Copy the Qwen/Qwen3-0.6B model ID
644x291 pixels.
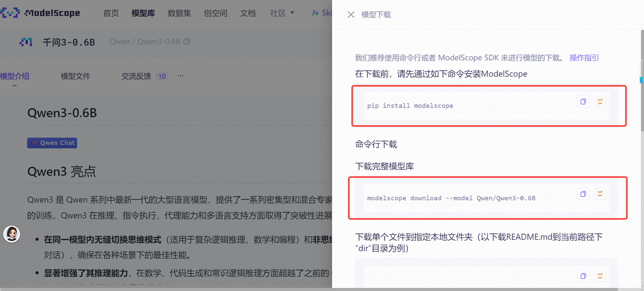pyautogui.click(x=187, y=42)
